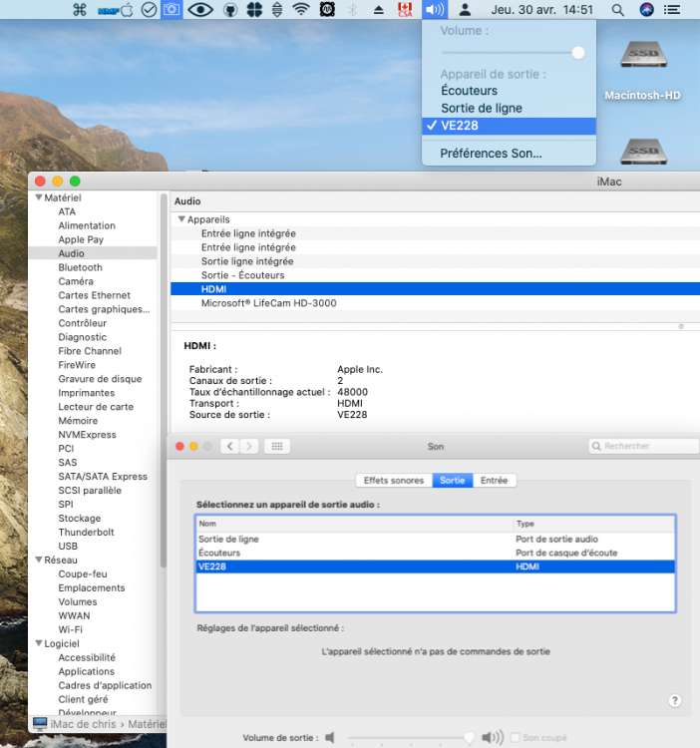
Task: Click the Nom column header
Action: coord(355,524)
